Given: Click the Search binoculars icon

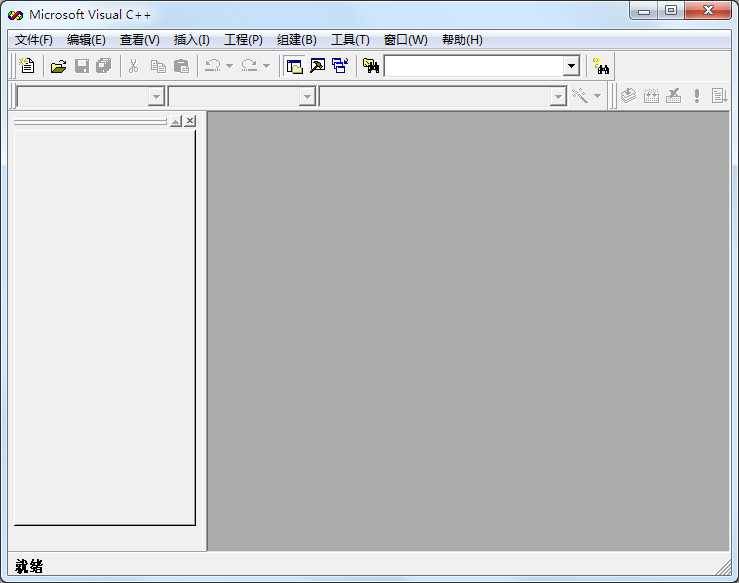Looking at the screenshot, I should (x=601, y=66).
